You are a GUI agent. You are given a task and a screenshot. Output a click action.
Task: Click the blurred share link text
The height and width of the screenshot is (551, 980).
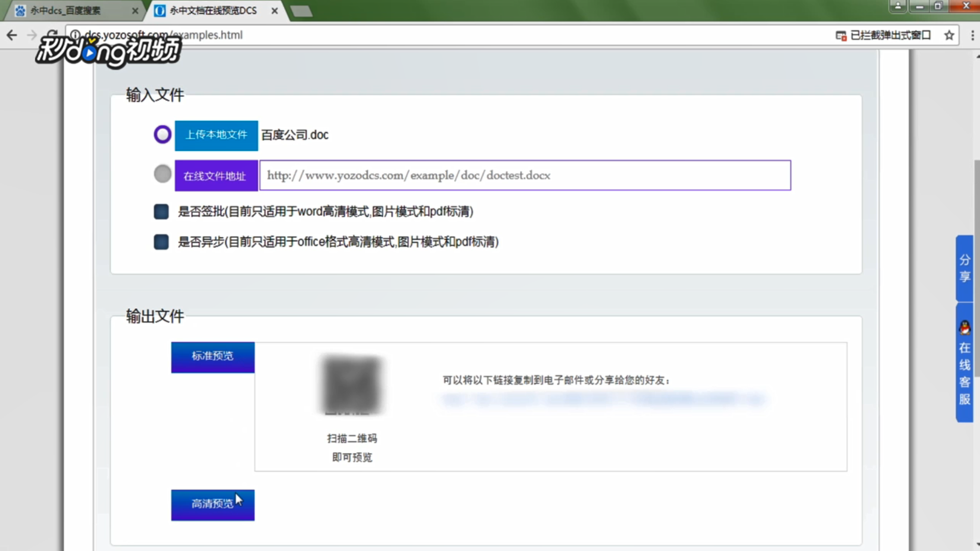pyautogui.click(x=604, y=399)
